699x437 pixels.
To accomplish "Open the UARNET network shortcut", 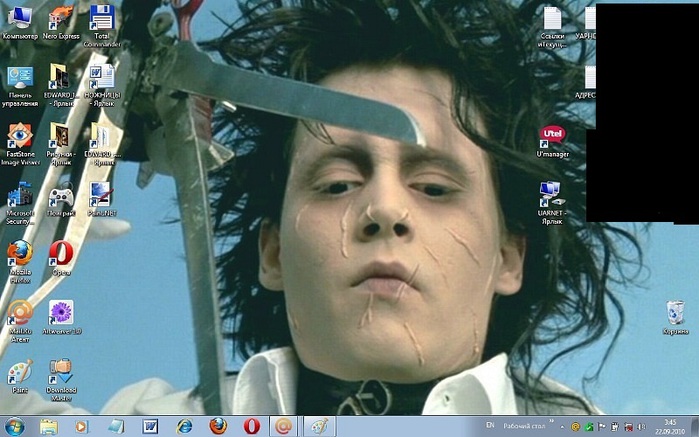I will (552, 203).
